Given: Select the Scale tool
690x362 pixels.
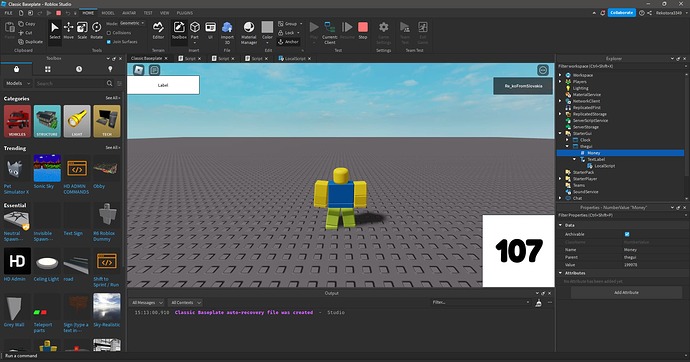Looking at the screenshot, I should (82, 31).
